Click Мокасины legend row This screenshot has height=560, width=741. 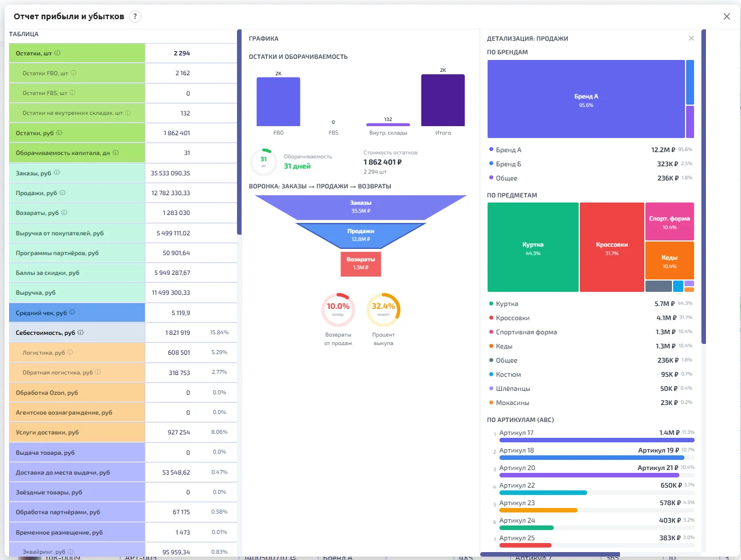(x=591, y=403)
